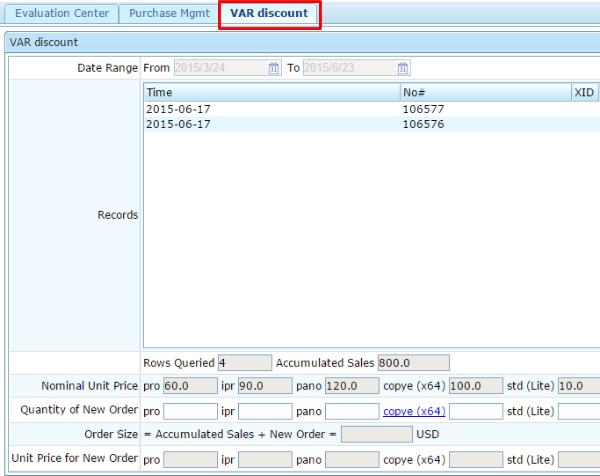Click the Records label
600x476 pixels.
coord(117,215)
